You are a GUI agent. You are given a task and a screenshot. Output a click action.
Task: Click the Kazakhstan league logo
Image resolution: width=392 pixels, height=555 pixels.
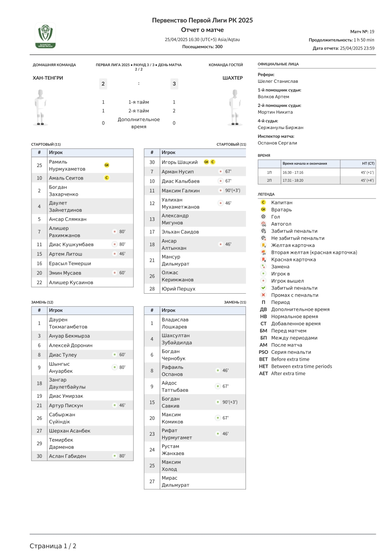pos(45,36)
